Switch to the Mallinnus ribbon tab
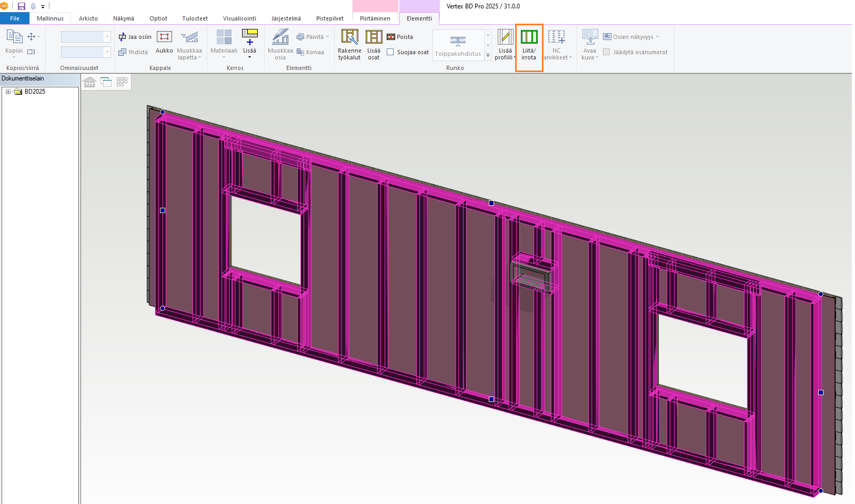Viewport: 855px width, 504px height. click(x=50, y=18)
